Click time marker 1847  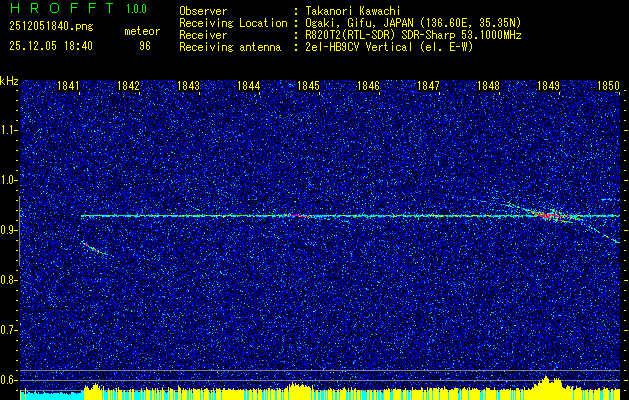[x=428, y=85]
